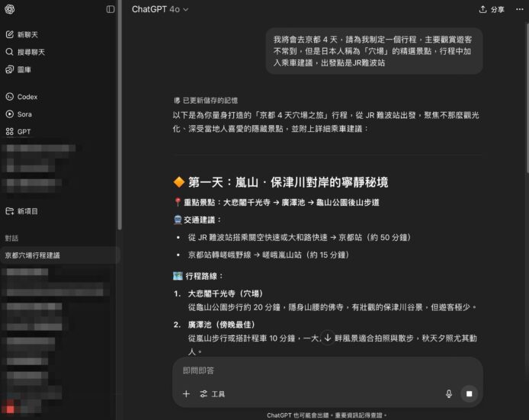Activate the microphone dictation icon
529x420 pixels.
[449, 394]
